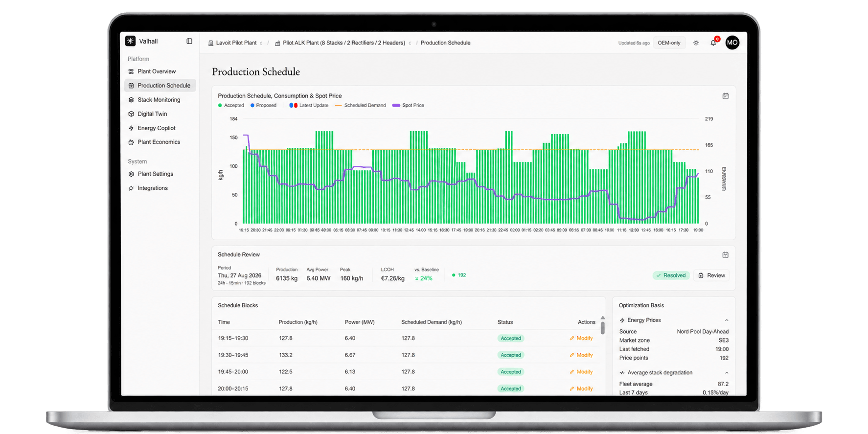Click the Average stack degradation pulse icon
Viewport: 868px width, 434px height.
pyautogui.click(x=622, y=373)
